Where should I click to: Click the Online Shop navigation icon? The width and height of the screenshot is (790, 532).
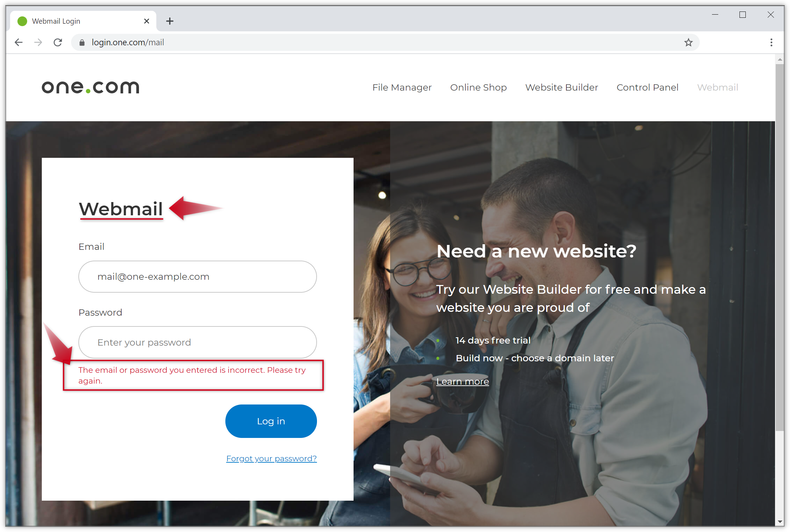tap(478, 87)
